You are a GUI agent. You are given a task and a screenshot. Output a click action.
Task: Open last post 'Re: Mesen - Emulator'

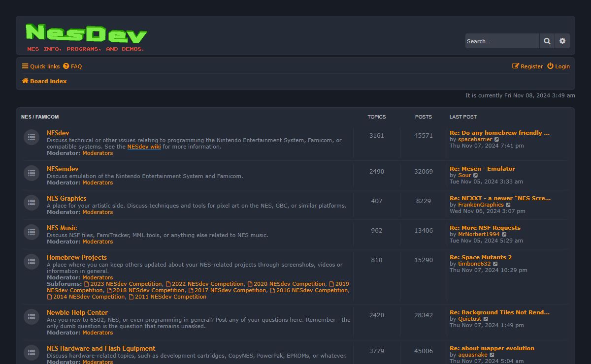(482, 169)
